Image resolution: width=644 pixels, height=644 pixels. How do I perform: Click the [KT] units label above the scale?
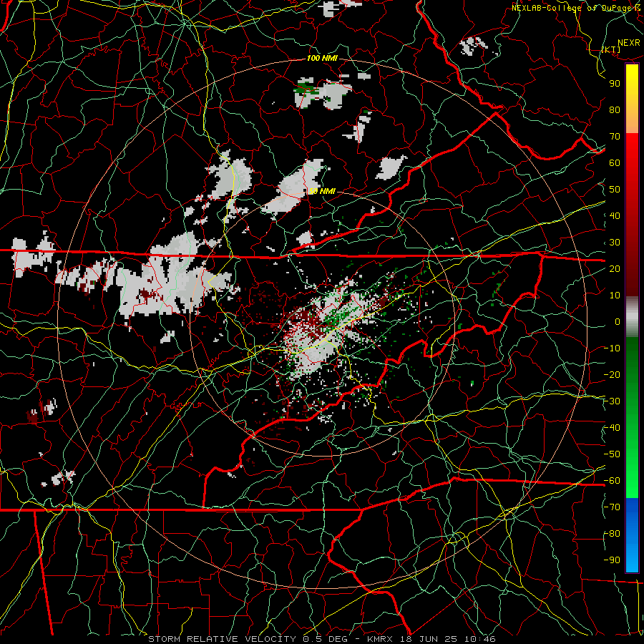coord(611,49)
